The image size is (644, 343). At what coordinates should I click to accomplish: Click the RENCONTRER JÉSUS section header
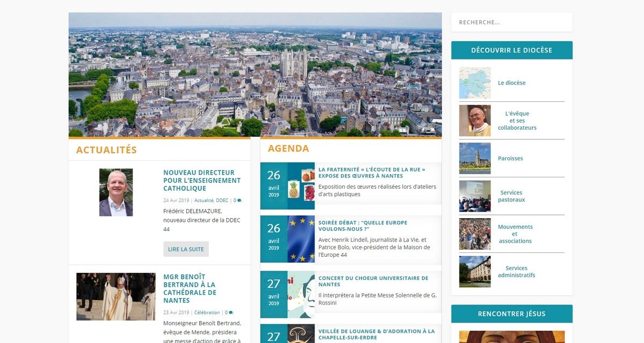click(511, 314)
